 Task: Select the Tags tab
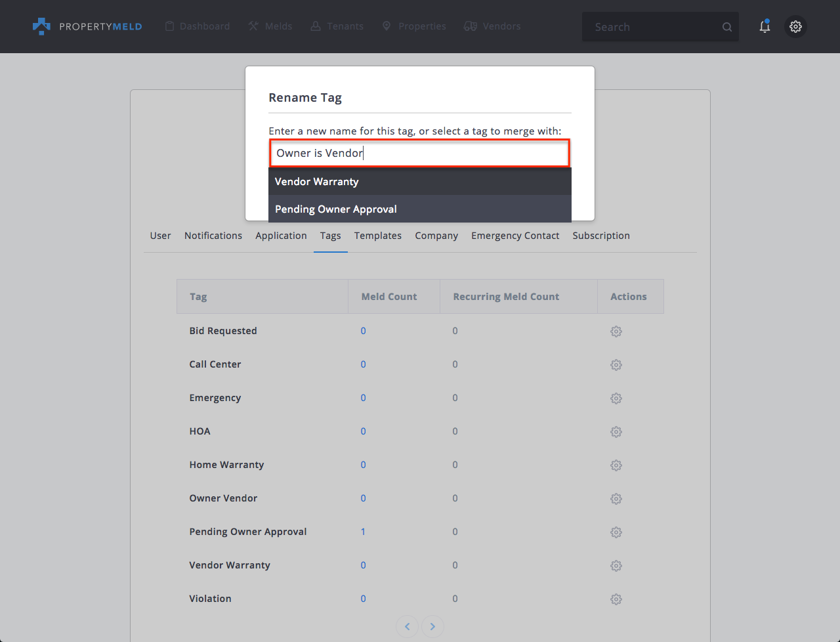(x=330, y=236)
